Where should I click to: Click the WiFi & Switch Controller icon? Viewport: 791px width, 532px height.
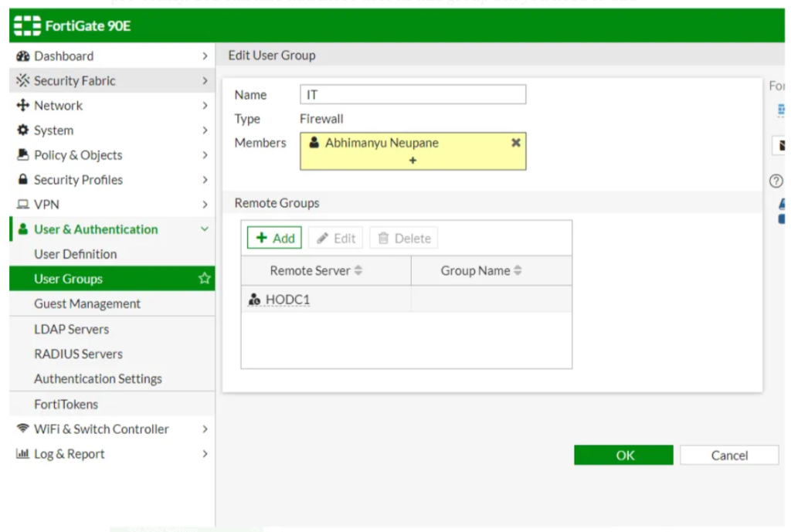click(22, 429)
